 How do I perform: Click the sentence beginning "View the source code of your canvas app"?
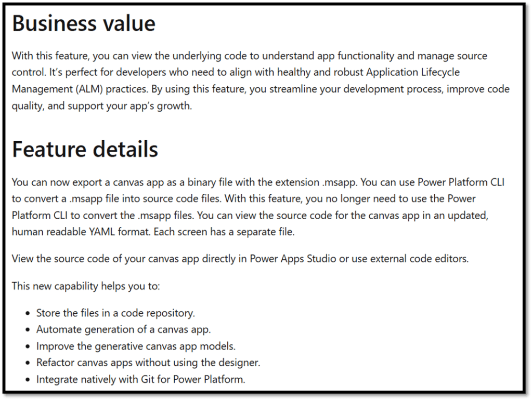[240, 258]
